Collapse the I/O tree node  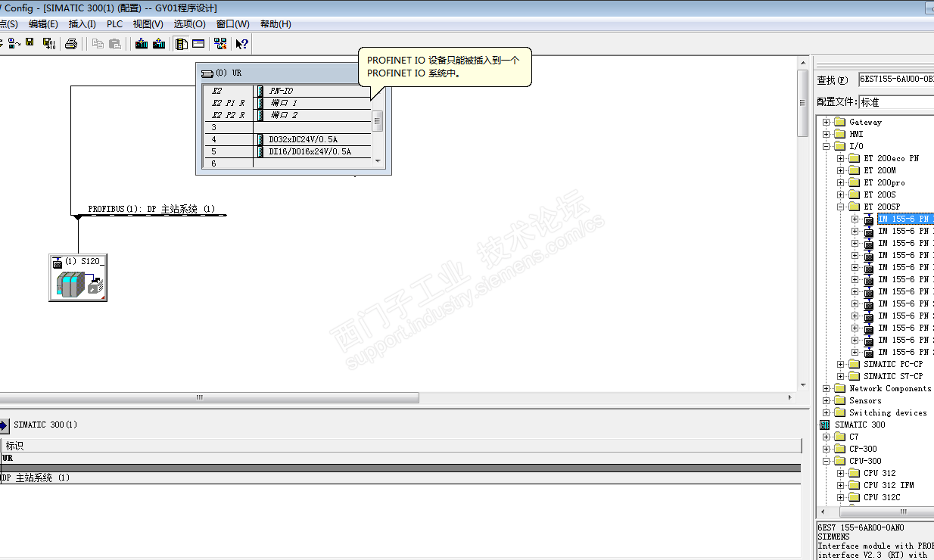[x=826, y=146]
